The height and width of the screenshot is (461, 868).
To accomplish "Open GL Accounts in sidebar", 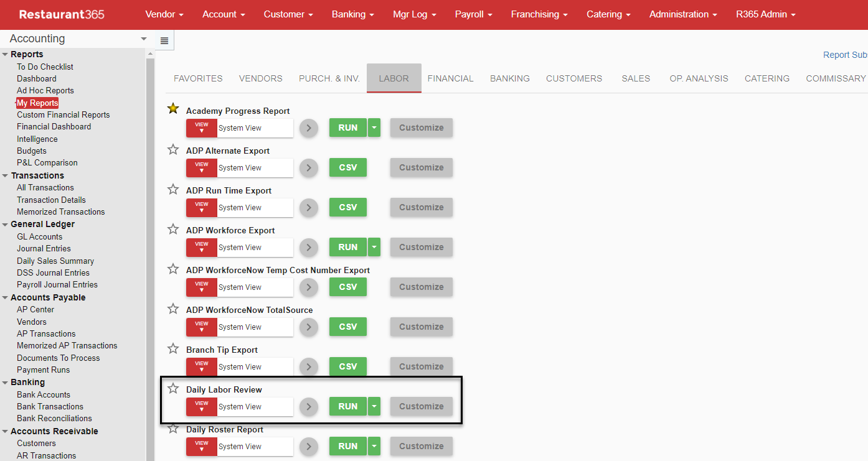I will pos(39,236).
